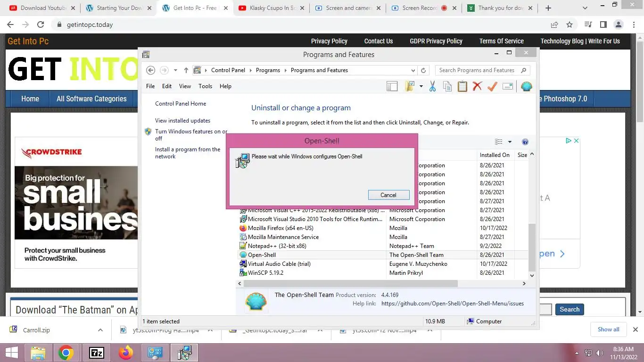Go up one level with the up arrow
The width and height of the screenshot is (644, 362).
pyautogui.click(x=186, y=70)
